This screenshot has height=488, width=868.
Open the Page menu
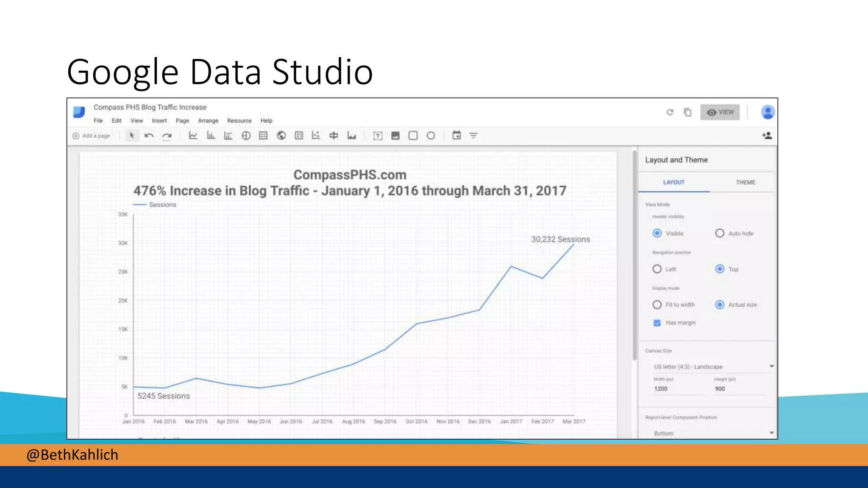pyautogui.click(x=182, y=121)
